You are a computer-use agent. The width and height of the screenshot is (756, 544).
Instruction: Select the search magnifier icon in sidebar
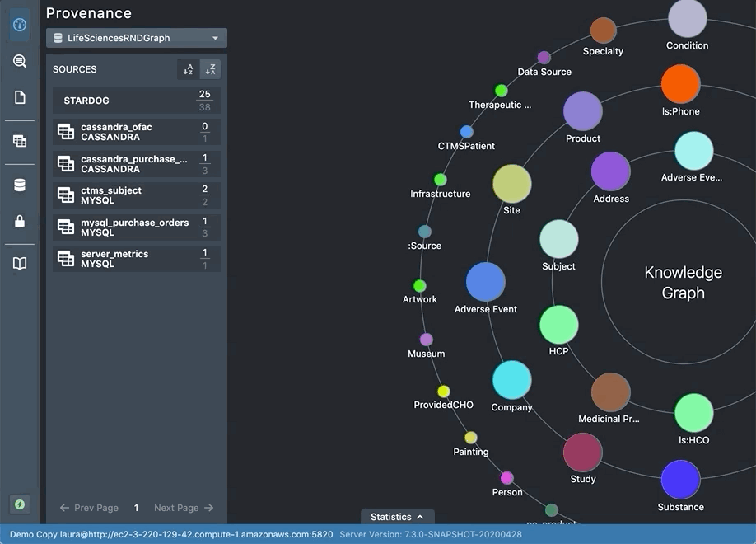click(x=19, y=60)
